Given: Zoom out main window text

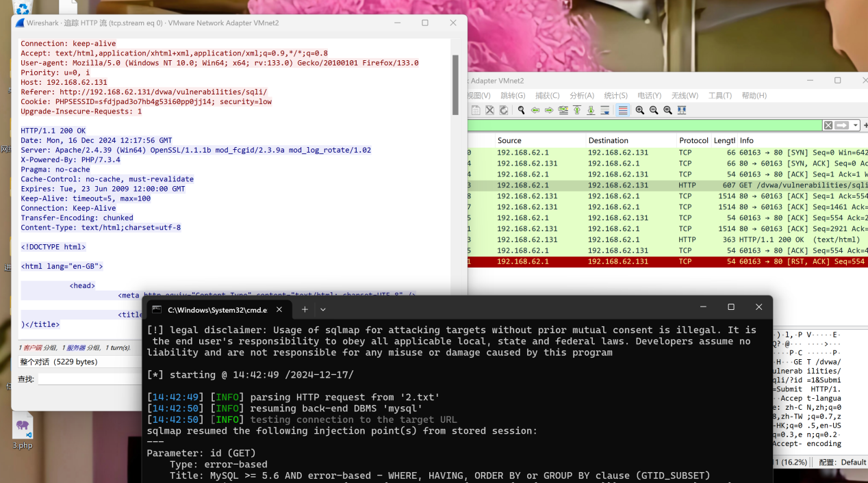Looking at the screenshot, I should point(654,110).
